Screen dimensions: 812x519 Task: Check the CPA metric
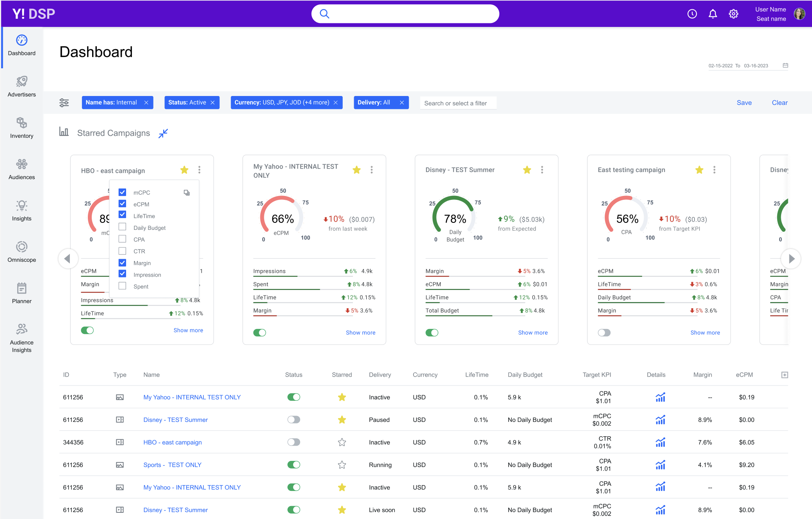[x=122, y=239]
